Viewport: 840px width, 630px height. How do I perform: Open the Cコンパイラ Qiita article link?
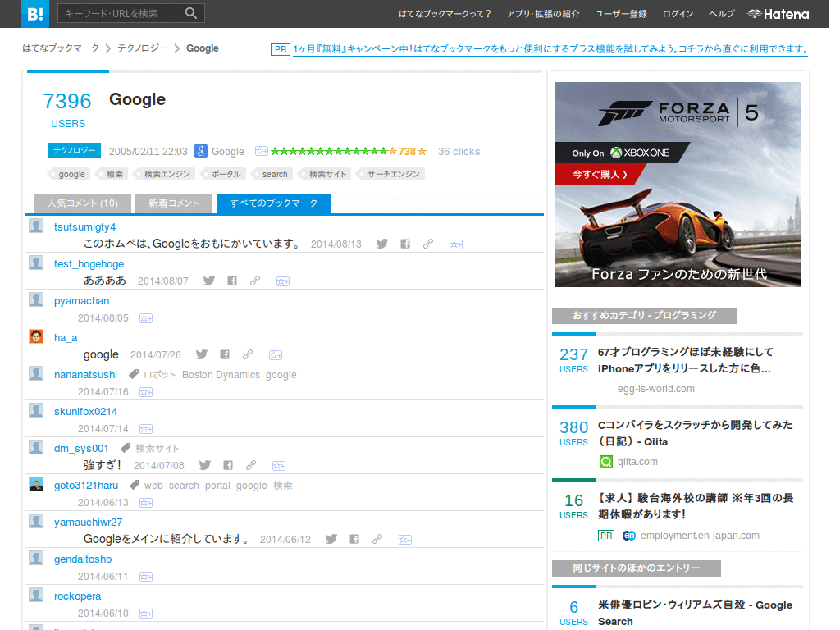coord(695,433)
